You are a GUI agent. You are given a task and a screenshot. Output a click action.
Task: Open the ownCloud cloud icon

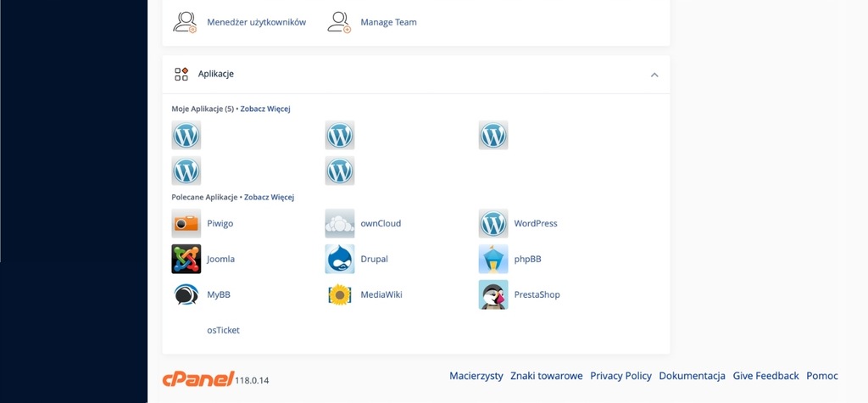tap(340, 223)
